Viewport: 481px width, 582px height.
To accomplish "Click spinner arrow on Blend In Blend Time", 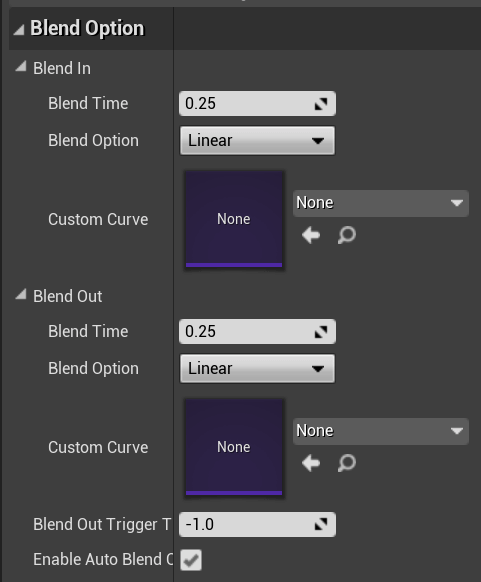I will 321,104.
